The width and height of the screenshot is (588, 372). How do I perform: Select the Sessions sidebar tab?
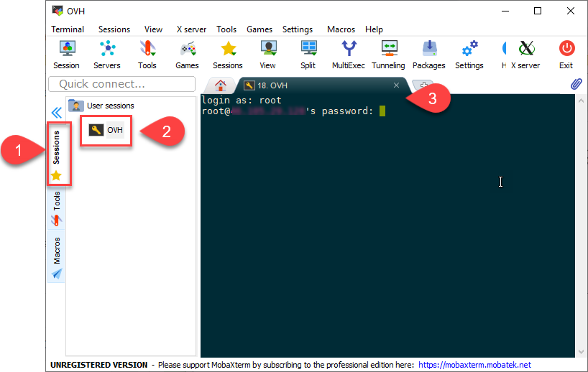[57, 154]
